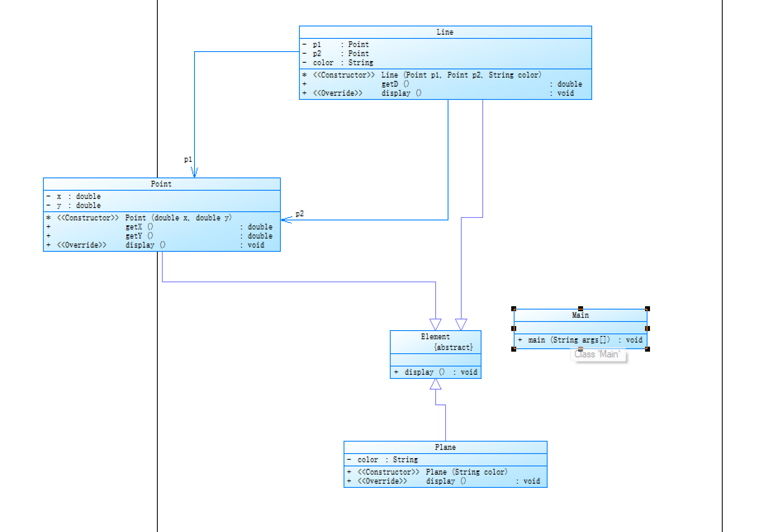Click the p2 association role label
Image resolution: width=759 pixels, height=532 pixels.
(299, 214)
